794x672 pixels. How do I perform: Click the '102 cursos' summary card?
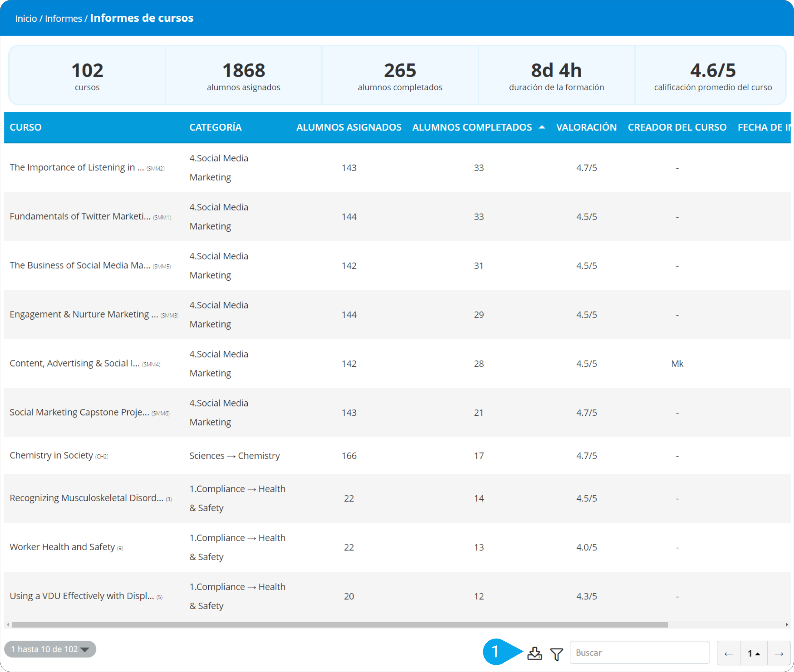(87, 76)
